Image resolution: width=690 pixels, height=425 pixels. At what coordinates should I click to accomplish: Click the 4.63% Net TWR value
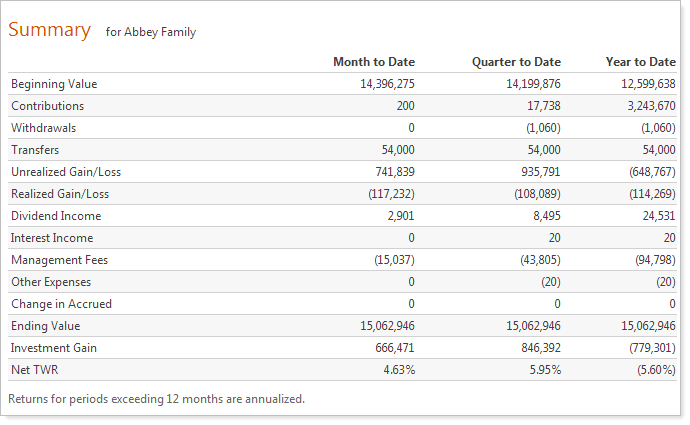397,370
